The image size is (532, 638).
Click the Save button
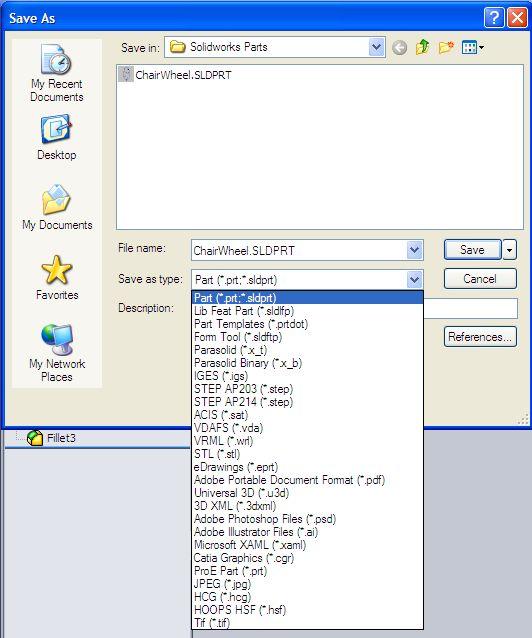click(473, 249)
